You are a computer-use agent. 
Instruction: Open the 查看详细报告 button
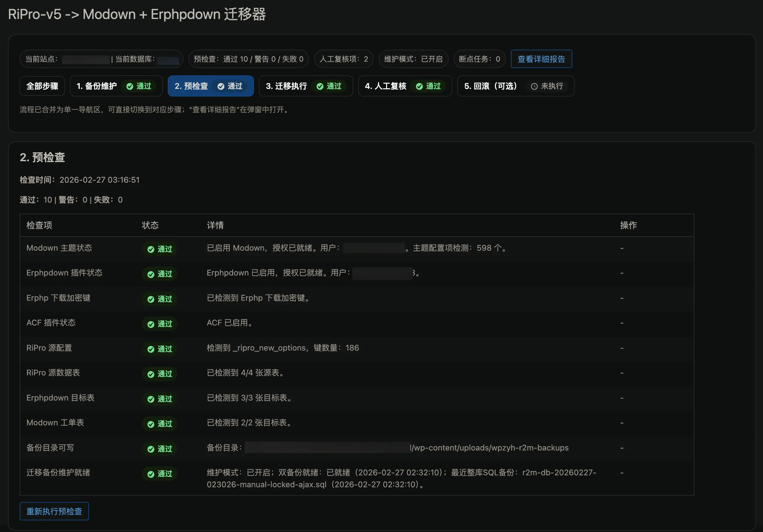coord(541,59)
